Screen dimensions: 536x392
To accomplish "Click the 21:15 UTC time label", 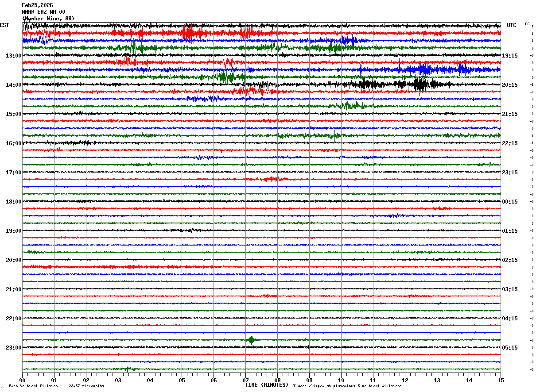I will (510, 114).
